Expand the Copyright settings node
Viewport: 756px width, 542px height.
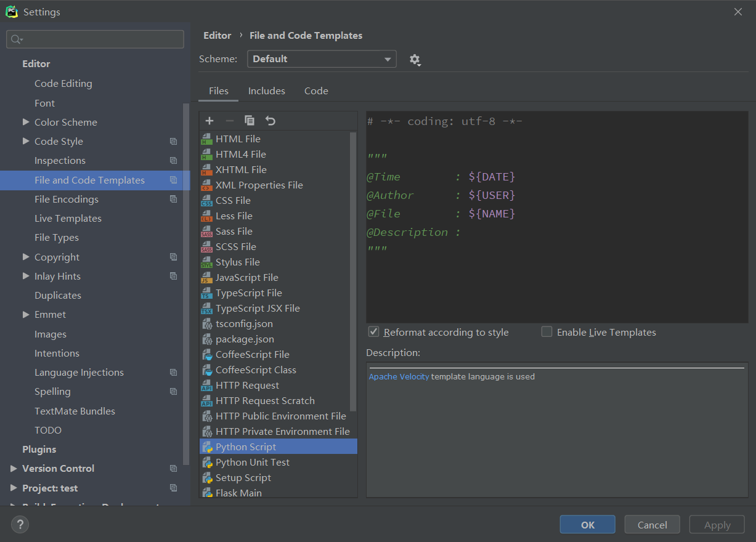click(x=26, y=257)
